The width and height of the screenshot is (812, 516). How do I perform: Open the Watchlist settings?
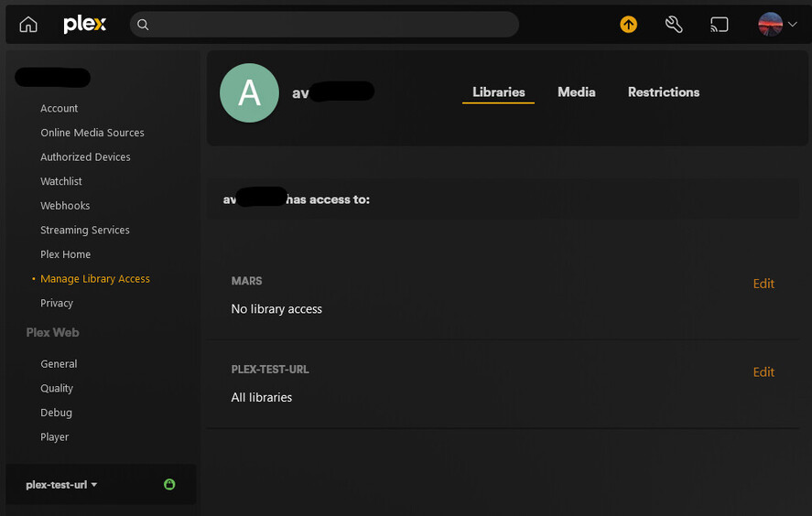pyautogui.click(x=61, y=181)
